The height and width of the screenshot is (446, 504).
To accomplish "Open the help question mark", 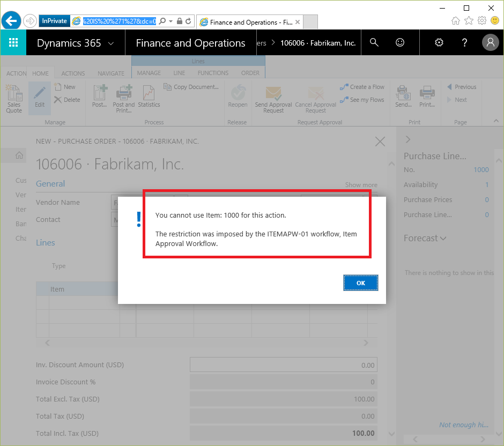I will (464, 42).
